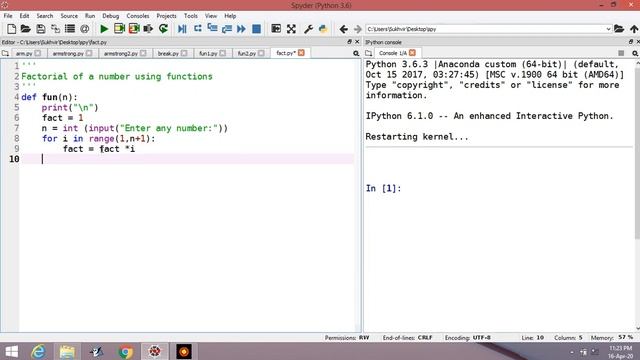Image resolution: width=640 pixels, height=360 pixels.
Task: Open Preferences via the wrench icon
Action: pyautogui.click(x=308, y=29)
